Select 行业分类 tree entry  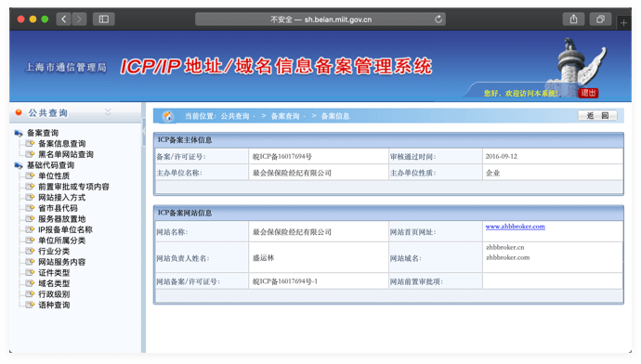(54, 252)
